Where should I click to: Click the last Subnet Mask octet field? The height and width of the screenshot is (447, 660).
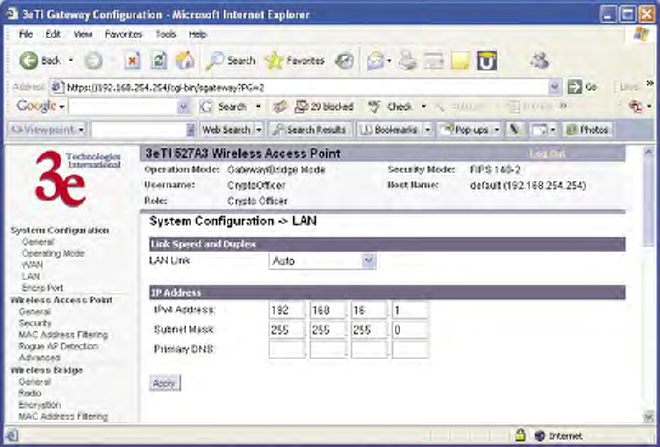[410, 330]
